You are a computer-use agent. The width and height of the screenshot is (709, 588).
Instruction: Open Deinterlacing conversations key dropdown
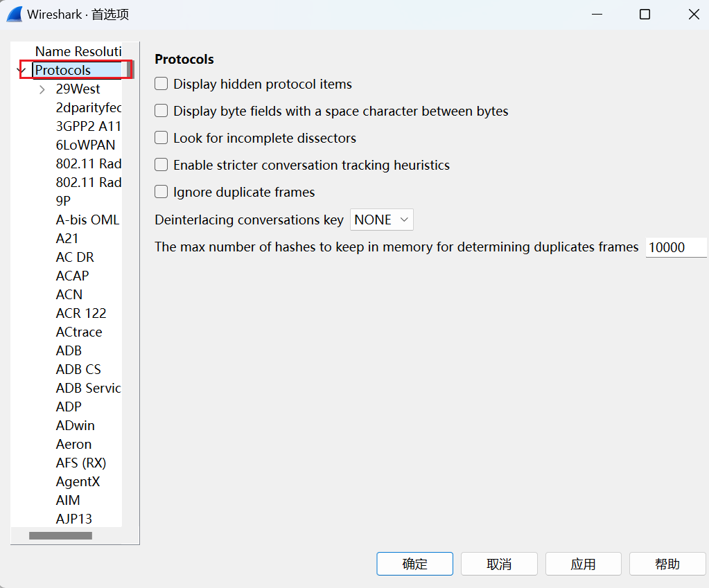381,220
